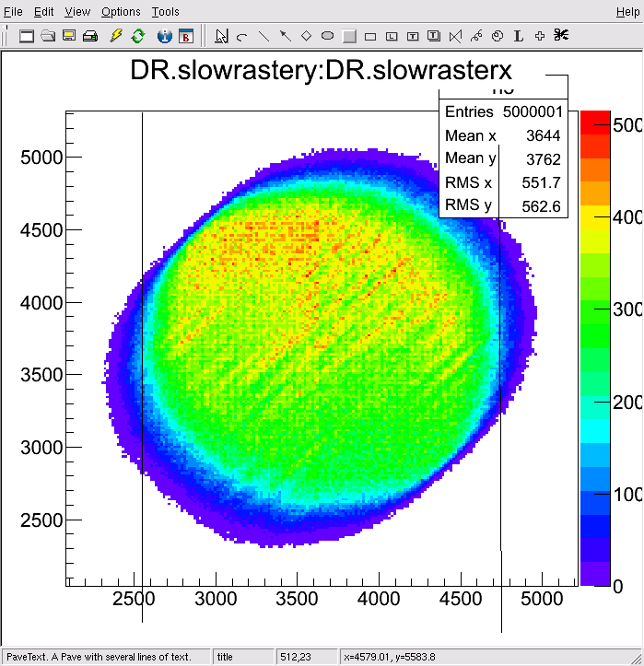Select the PolyLine drawing tool

point(455,36)
